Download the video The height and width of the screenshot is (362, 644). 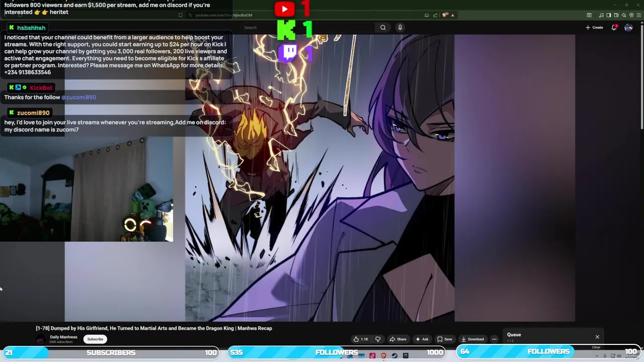pyautogui.click(x=472, y=339)
